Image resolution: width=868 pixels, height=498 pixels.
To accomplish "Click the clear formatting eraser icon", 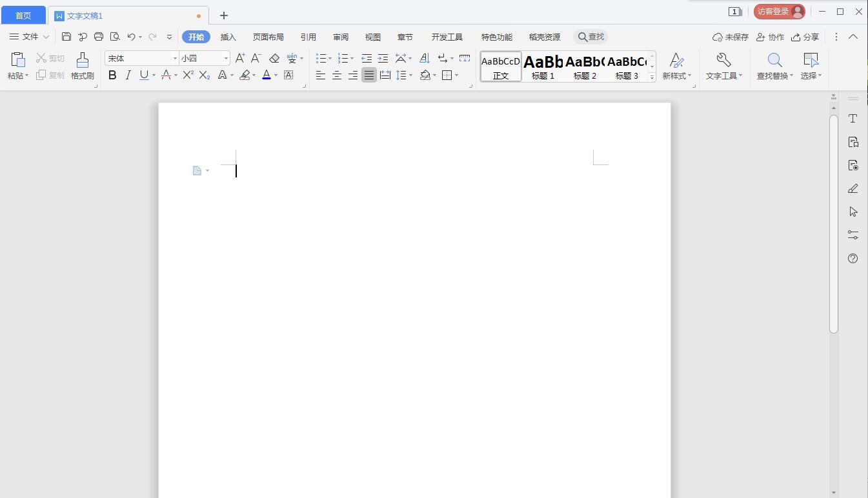I will [x=274, y=58].
